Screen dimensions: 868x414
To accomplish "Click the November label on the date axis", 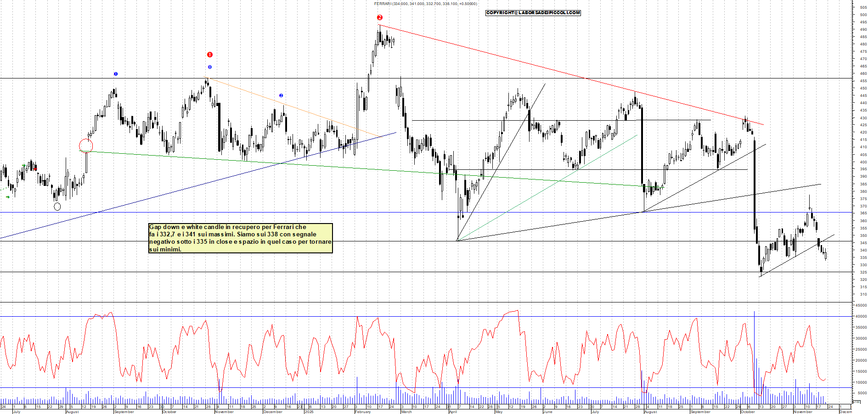I will 224,412.
